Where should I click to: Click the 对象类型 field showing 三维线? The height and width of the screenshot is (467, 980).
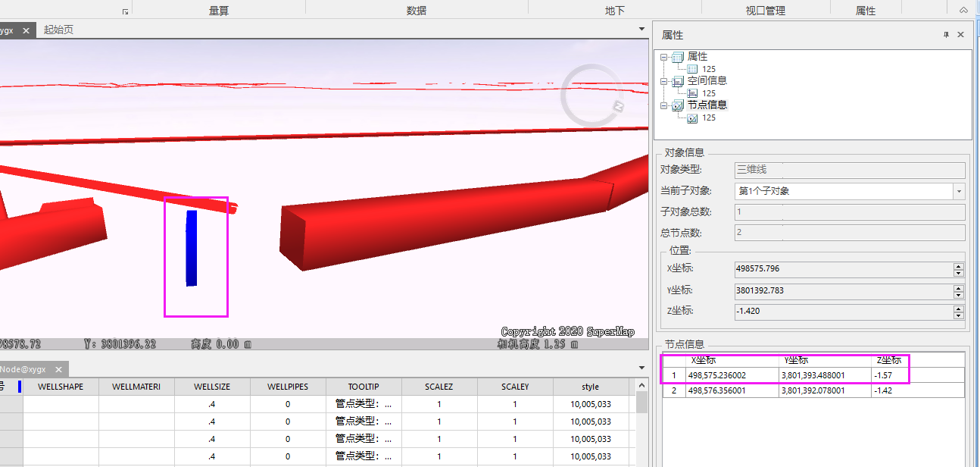(850, 170)
